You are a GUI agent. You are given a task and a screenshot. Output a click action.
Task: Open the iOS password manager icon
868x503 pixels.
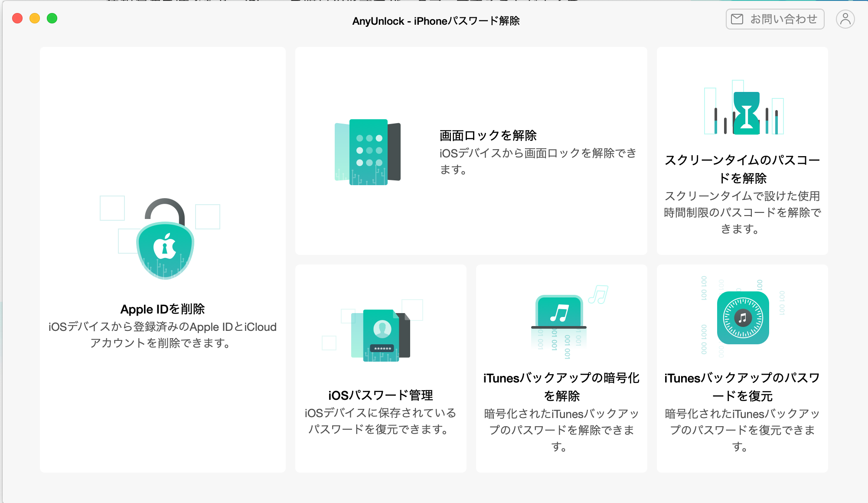pyautogui.click(x=380, y=335)
